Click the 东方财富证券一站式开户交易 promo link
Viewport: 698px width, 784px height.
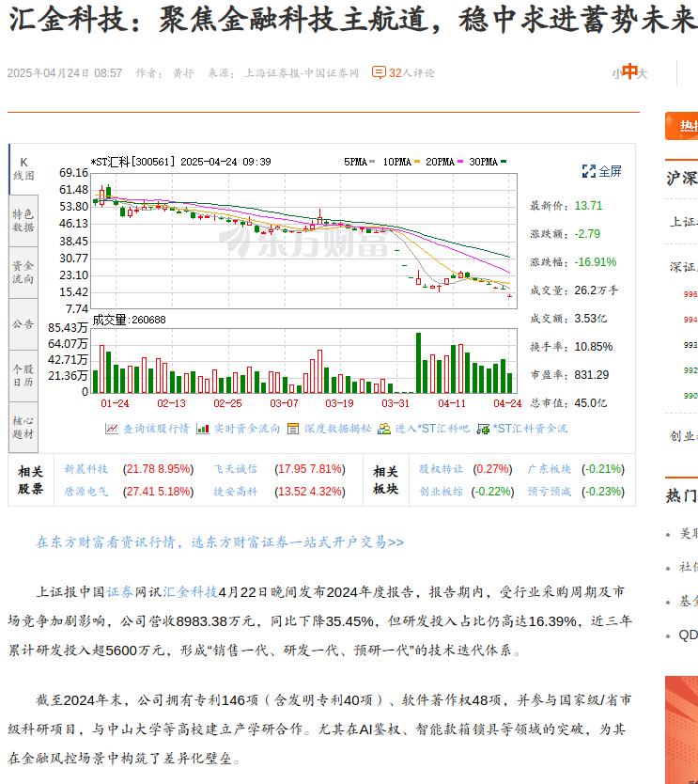coord(220,542)
